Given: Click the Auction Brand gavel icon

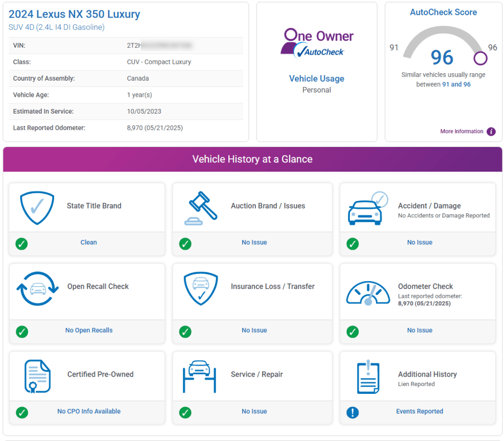Looking at the screenshot, I should coord(201,208).
